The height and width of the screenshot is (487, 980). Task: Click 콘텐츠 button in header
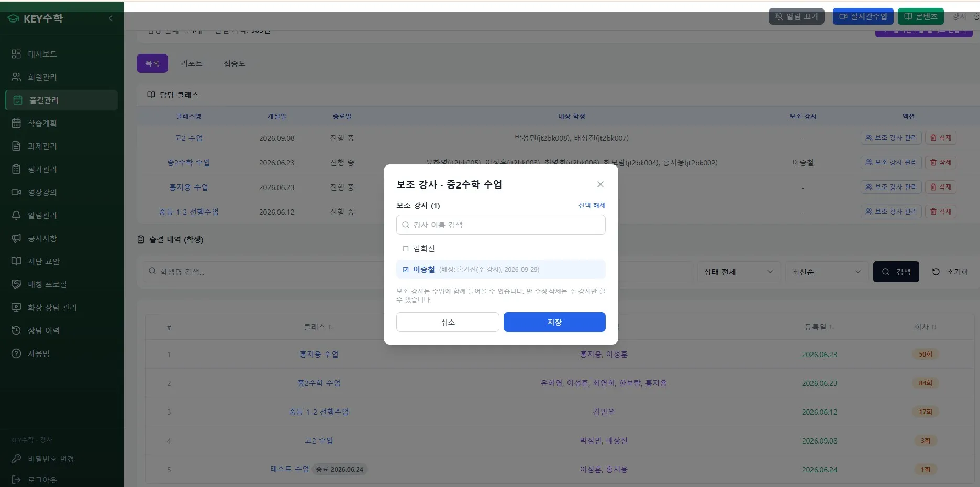[x=921, y=16]
